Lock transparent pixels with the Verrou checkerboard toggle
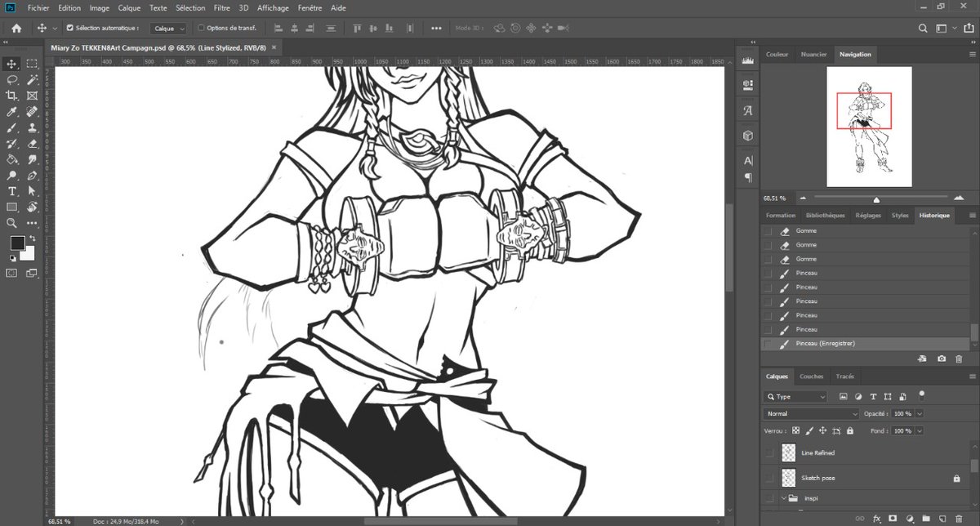980x526 pixels. point(795,430)
